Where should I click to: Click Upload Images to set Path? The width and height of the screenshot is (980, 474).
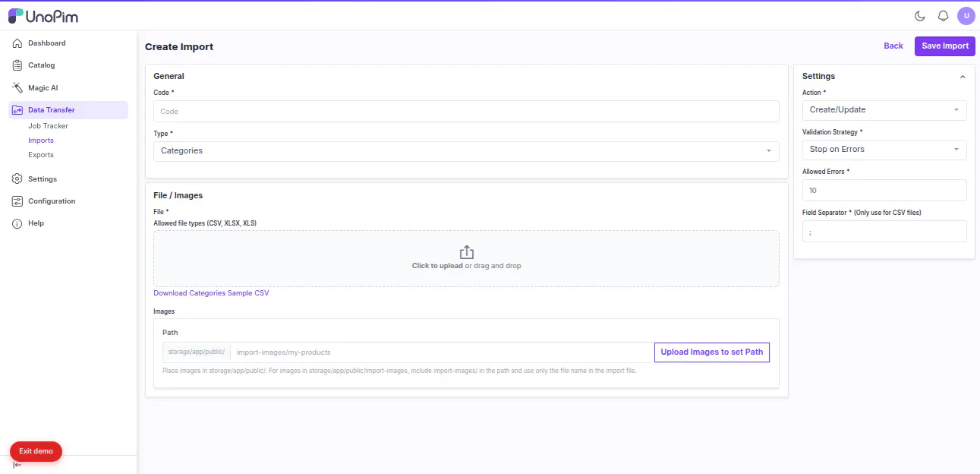click(712, 352)
